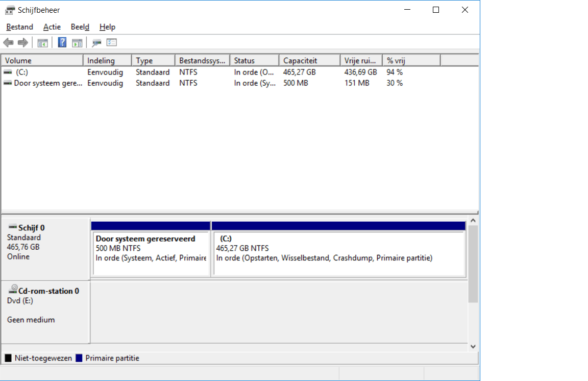Minimize the Schijfbeheer window
Screen dimensions: 588x381
[407, 10]
